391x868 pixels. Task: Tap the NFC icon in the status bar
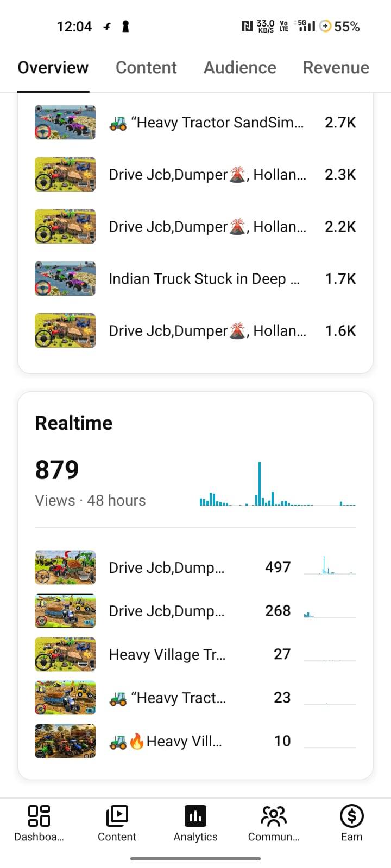[247, 26]
